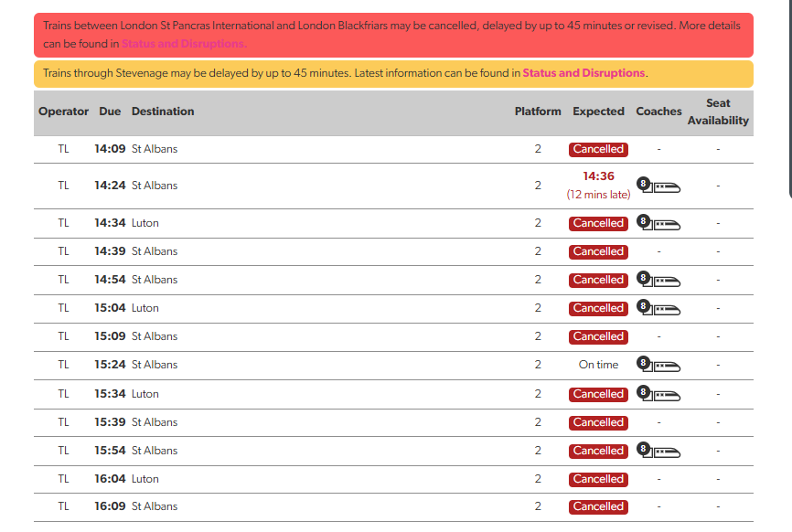Click St Albans destination in the 14:09 row
Viewport: 792px width, 532px height.
coord(155,149)
